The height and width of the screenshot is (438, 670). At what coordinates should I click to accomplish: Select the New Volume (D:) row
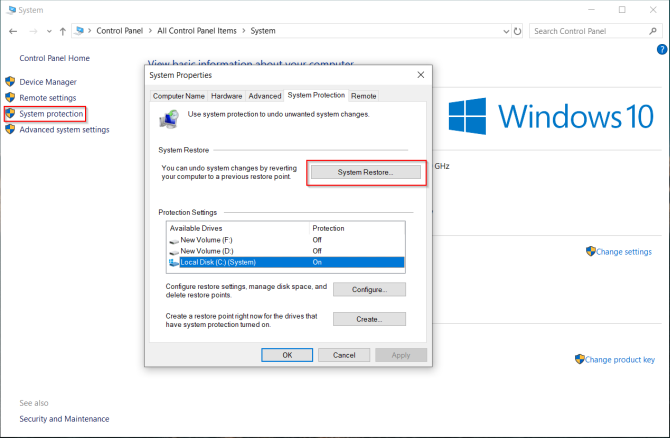[286, 251]
